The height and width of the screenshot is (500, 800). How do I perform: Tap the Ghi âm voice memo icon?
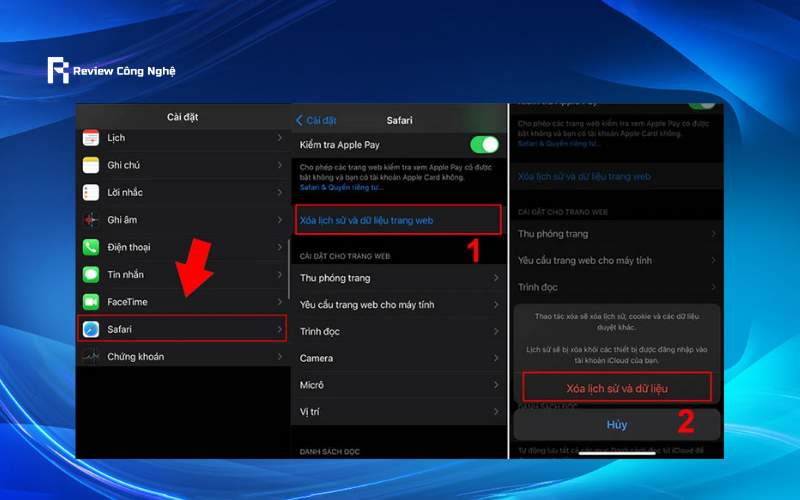click(x=91, y=220)
